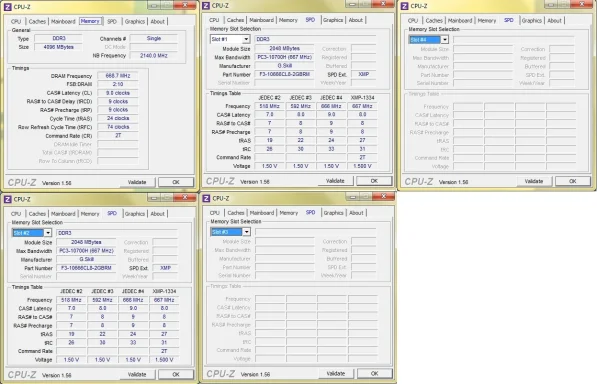Viewport: 597px width, 384px height.
Task: Click the Size value 4096 MBytes
Action: point(58,47)
